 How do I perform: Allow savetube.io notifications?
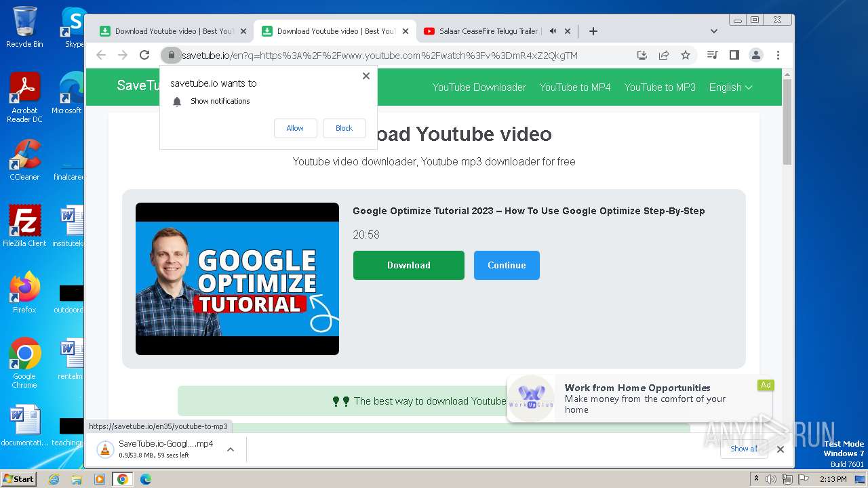coord(295,128)
